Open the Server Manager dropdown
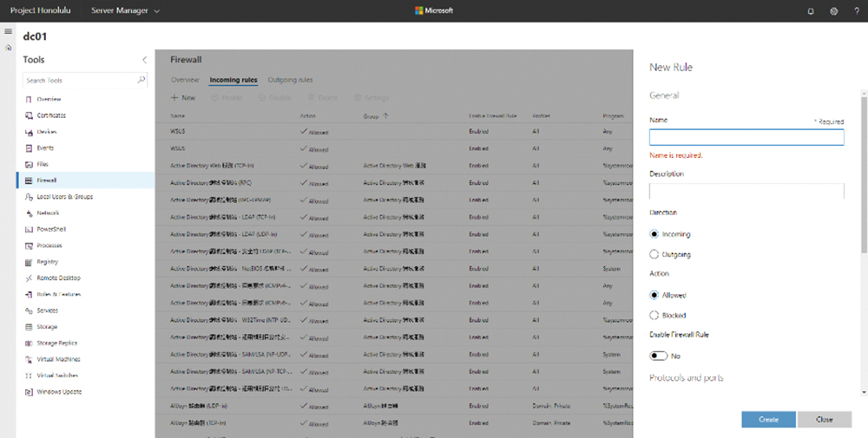 [x=125, y=10]
